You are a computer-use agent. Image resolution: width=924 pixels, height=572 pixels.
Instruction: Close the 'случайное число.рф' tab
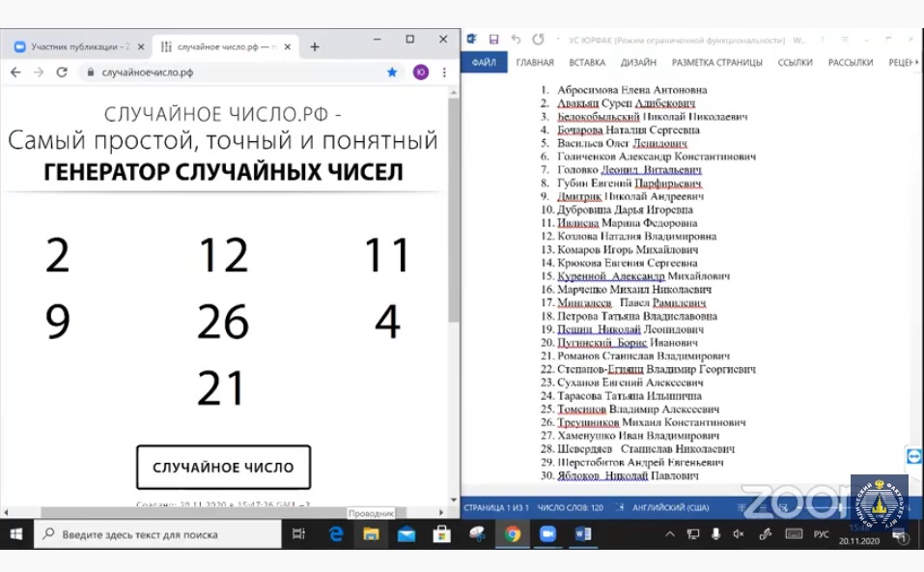(288, 46)
